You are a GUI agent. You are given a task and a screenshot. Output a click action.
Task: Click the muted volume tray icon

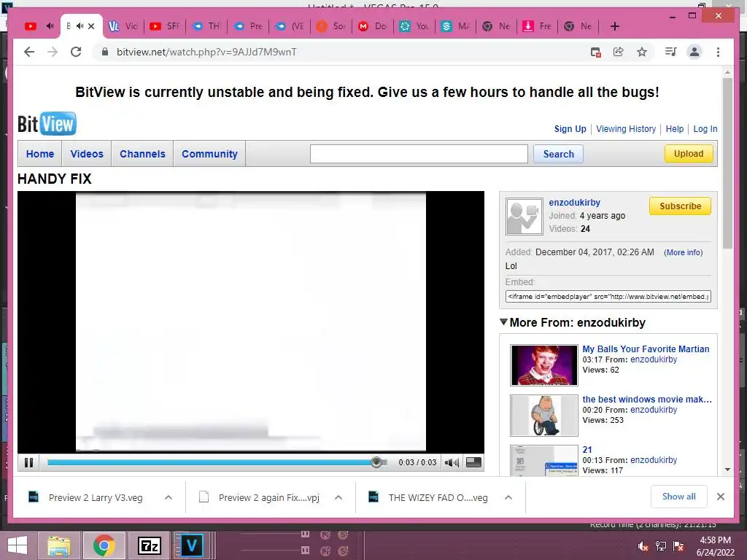pyautogui.click(x=643, y=546)
